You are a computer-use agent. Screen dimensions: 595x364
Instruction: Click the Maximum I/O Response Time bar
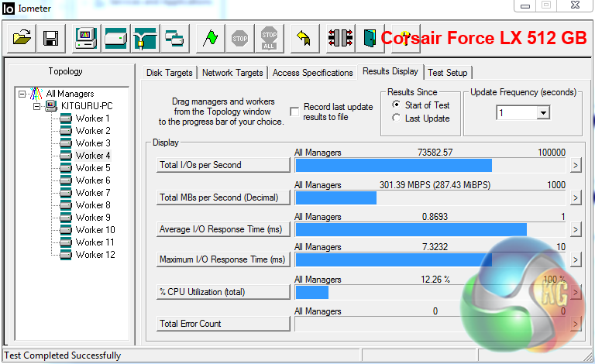431,260
